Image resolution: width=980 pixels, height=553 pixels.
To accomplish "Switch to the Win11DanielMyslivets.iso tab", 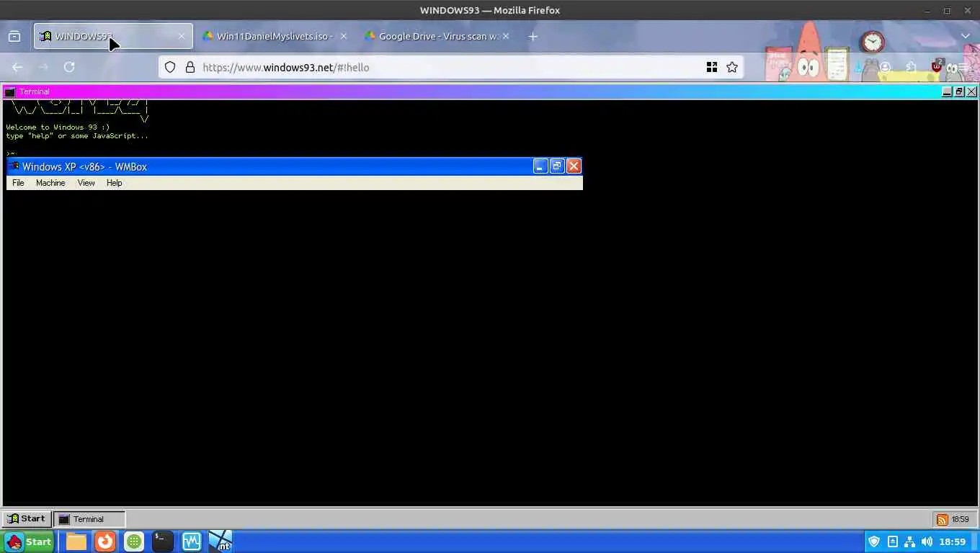I will point(274,36).
